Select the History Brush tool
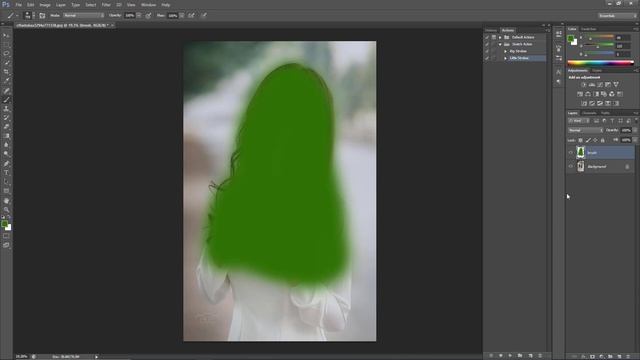 pyautogui.click(x=6, y=118)
